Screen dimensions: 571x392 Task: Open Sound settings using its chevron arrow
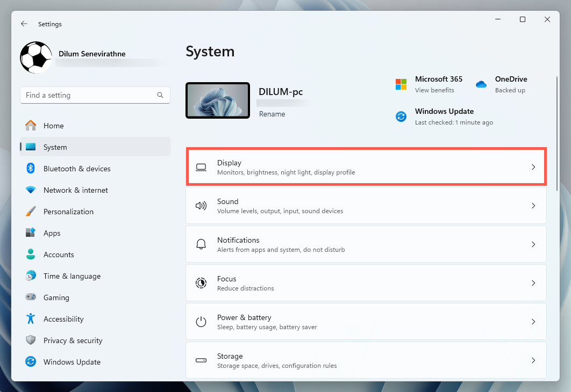[x=533, y=206]
